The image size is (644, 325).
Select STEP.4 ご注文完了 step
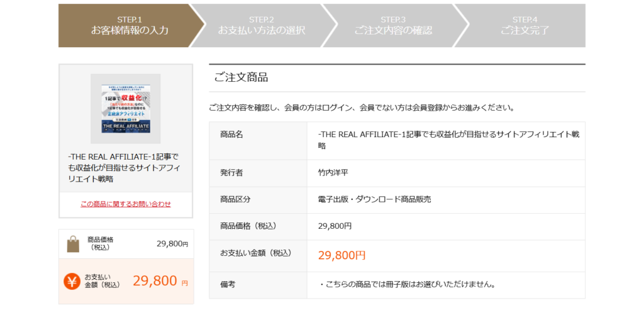pyautogui.click(x=525, y=25)
